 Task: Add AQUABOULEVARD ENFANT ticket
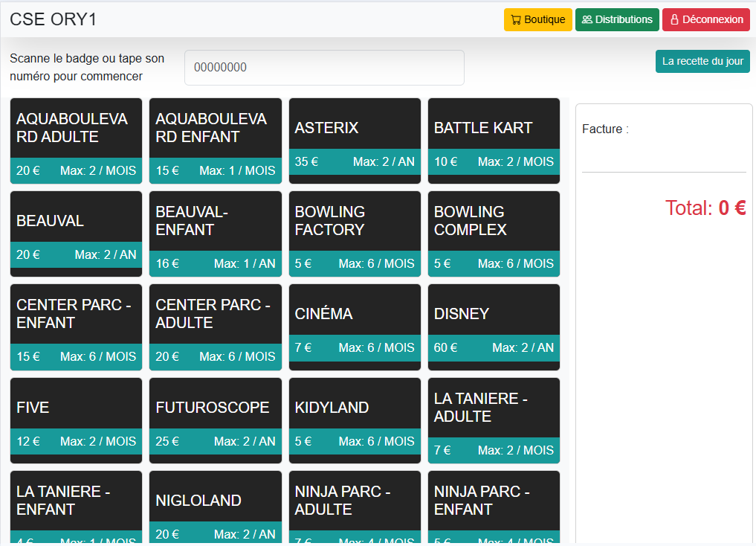point(216,141)
